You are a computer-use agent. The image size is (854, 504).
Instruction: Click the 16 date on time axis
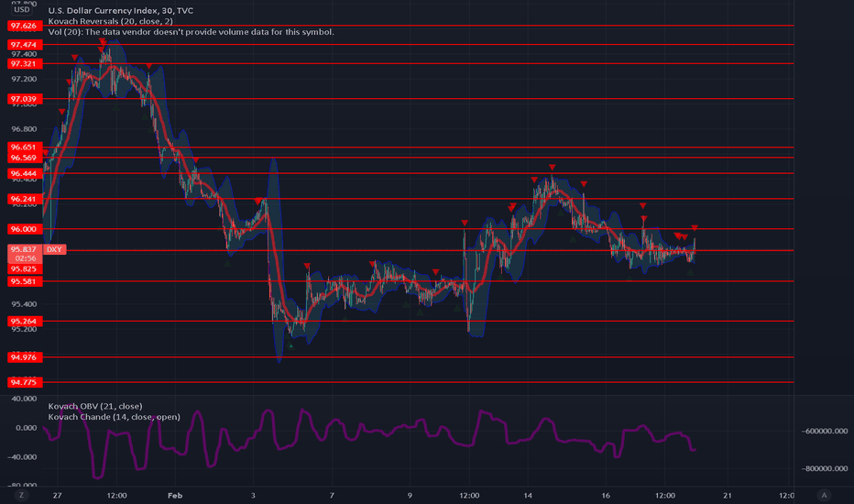[606, 495]
